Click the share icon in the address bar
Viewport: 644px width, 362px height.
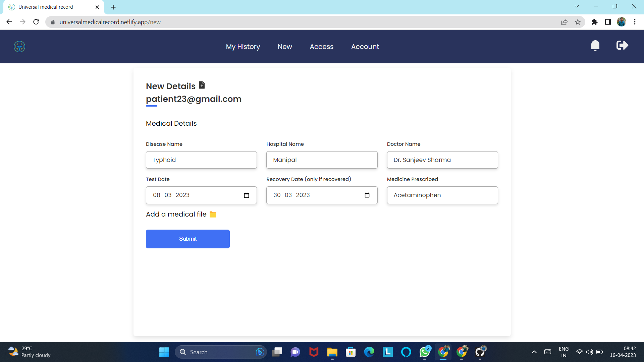tap(565, 22)
